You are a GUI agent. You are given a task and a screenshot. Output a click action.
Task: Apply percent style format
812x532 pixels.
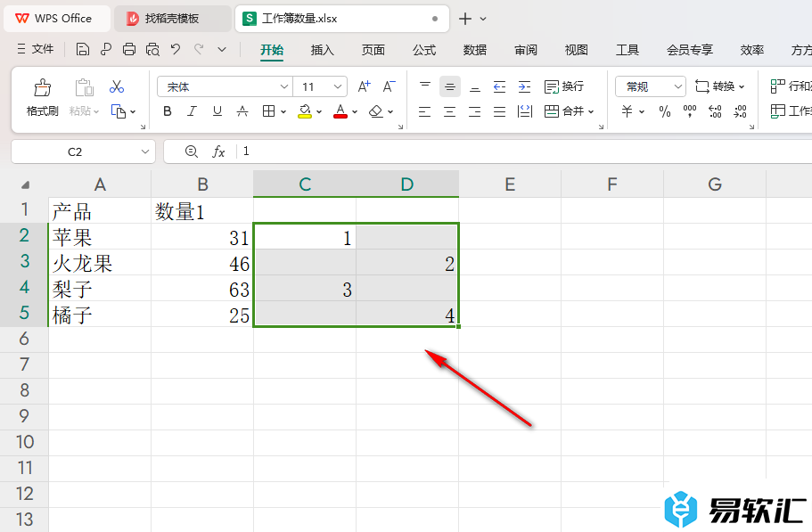pyautogui.click(x=665, y=111)
